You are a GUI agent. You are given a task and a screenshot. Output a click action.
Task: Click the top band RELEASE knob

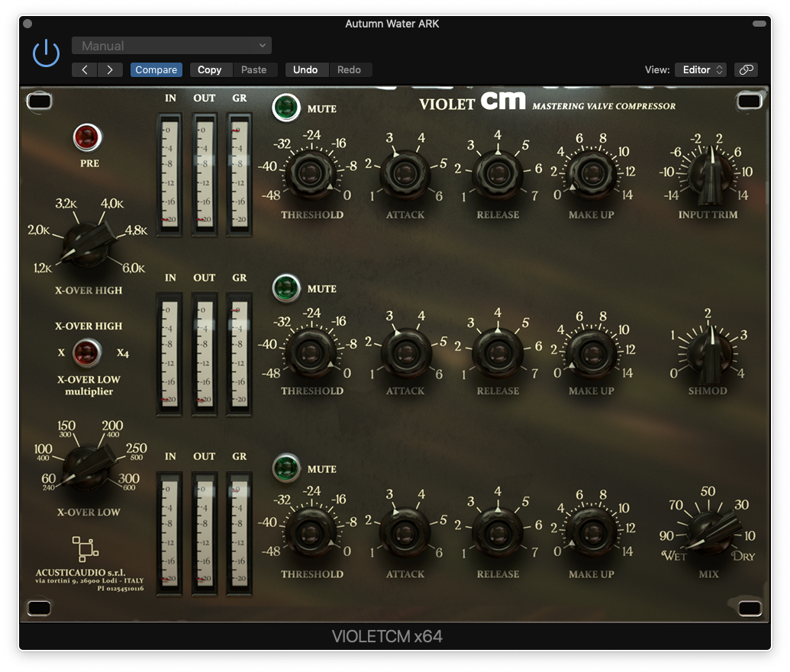tap(498, 174)
